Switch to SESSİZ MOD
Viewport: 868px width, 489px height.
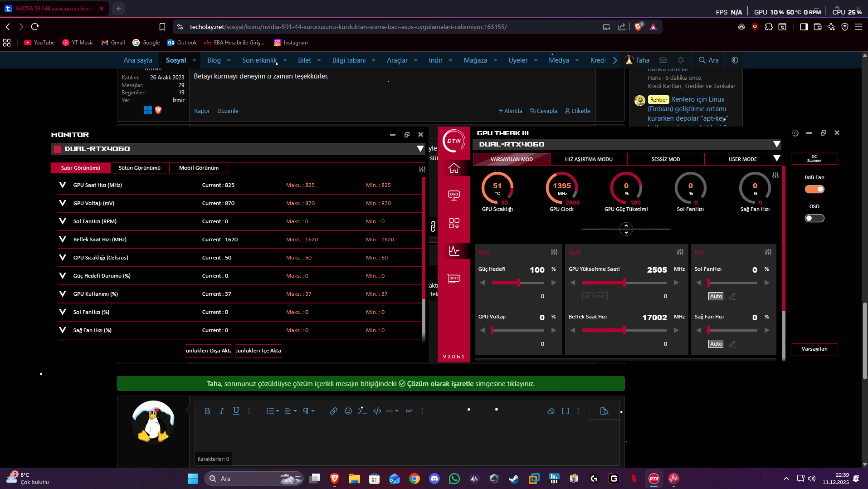point(666,159)
